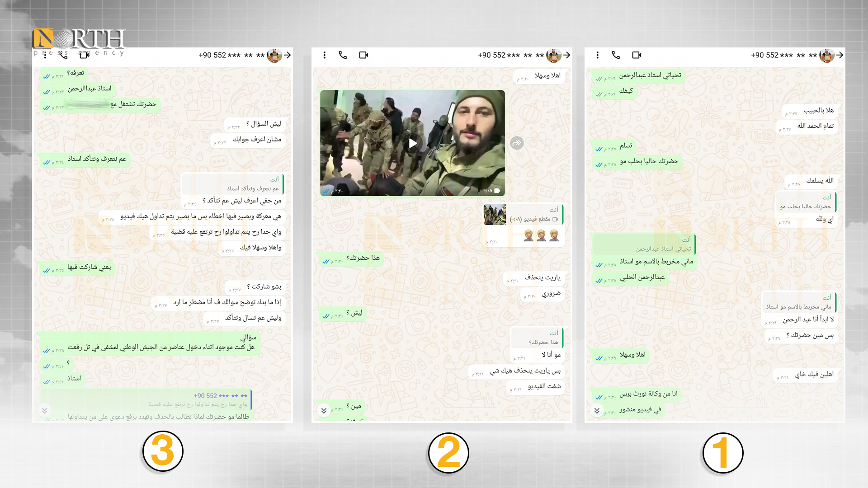
Task: Select message 'تمام الحمد الله'
Action: [807, 126]
